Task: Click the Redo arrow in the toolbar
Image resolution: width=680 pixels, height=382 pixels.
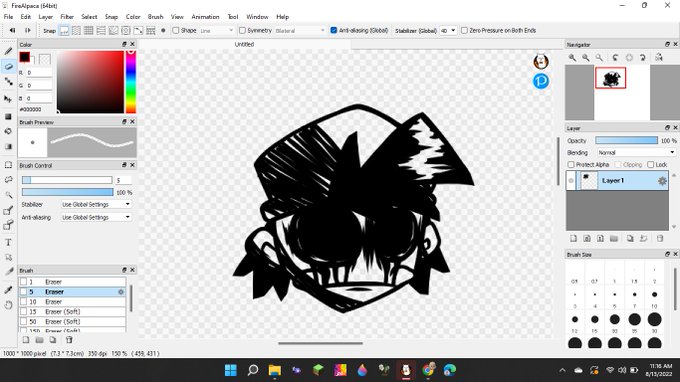Action: [x=27, y=30]
